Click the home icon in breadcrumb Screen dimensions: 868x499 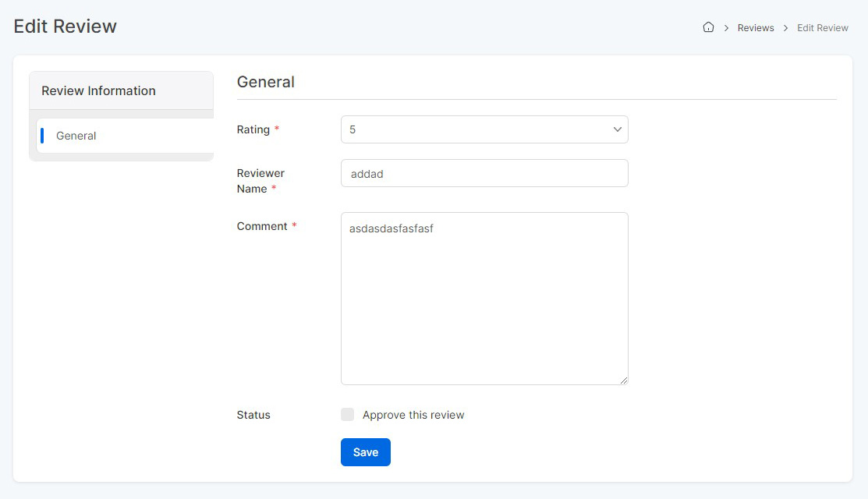pyautogui.click(x=708, y=27)
